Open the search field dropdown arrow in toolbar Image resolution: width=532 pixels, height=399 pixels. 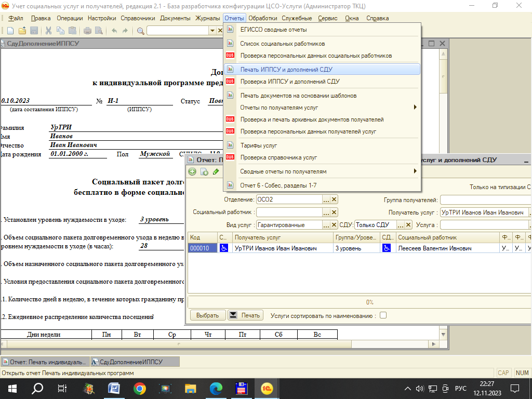[212, 31]
